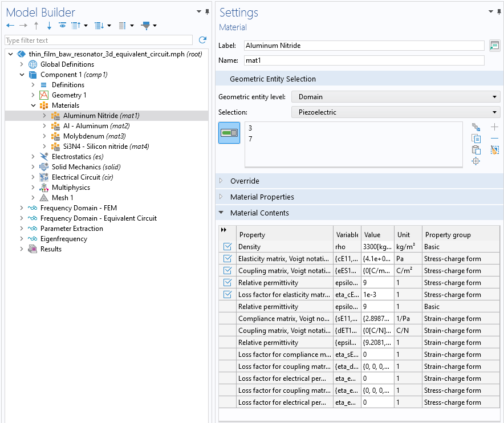Click the Paste Selection icon
Viewport: 504px width, 423px height.
pos(476,150)
